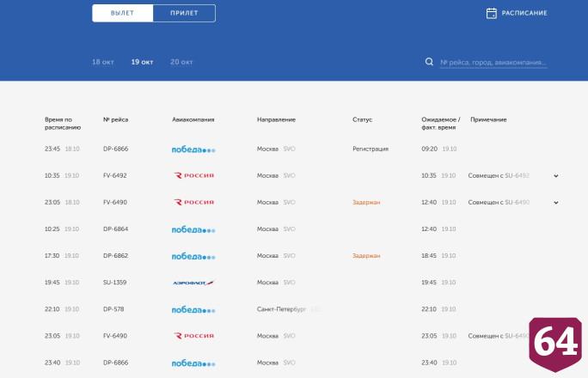The width and height of the screenshot is (588, 378).
Task: Click the Россия logo in FV-6490 23:05 19.10 row
Action: tap(194, 336)
